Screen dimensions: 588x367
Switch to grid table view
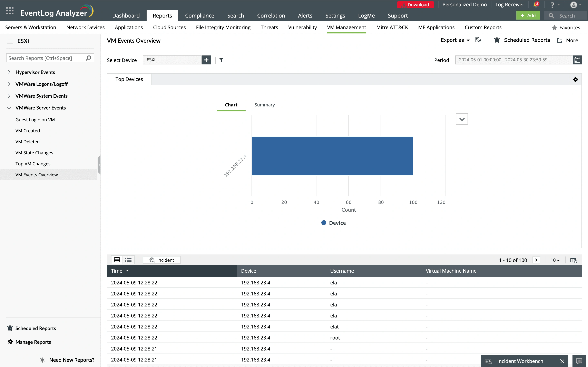pyautogui.click(x=117, y=260)
